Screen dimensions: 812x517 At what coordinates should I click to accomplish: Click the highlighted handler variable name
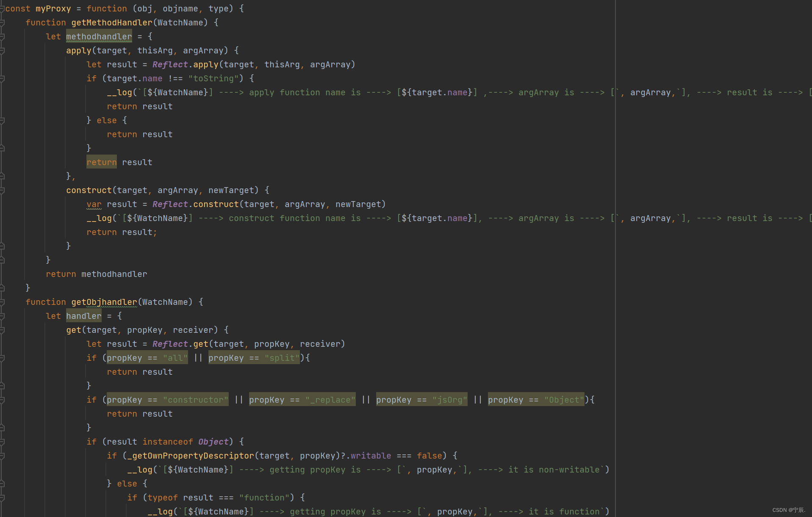click(84, 316)
